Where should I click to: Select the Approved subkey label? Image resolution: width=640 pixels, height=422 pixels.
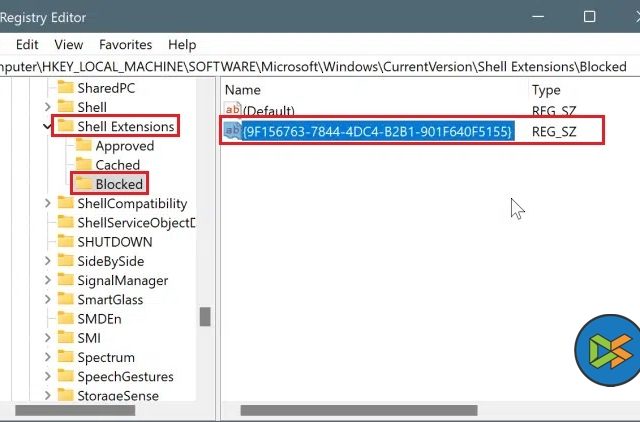point(125,146)
